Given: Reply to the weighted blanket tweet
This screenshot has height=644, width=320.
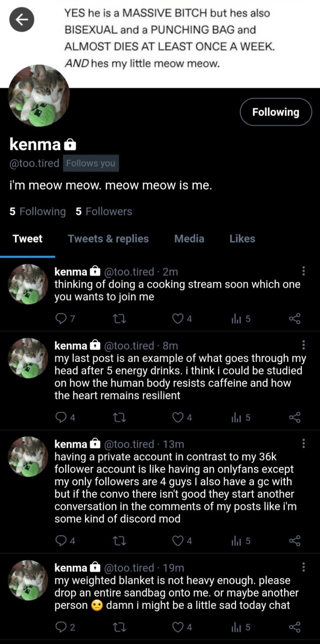Looking at the screenshot, I should (x=61, y=627).
